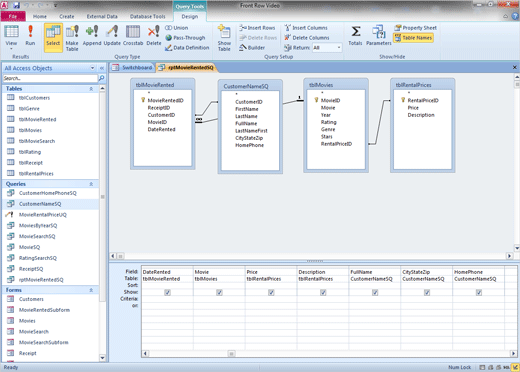Open the Property Sheet
The image size is (520, 372).
415,28
